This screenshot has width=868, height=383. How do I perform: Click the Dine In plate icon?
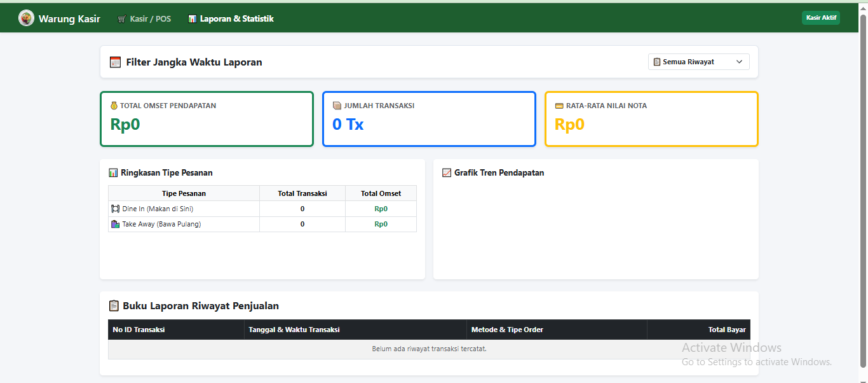pos(115,209)
